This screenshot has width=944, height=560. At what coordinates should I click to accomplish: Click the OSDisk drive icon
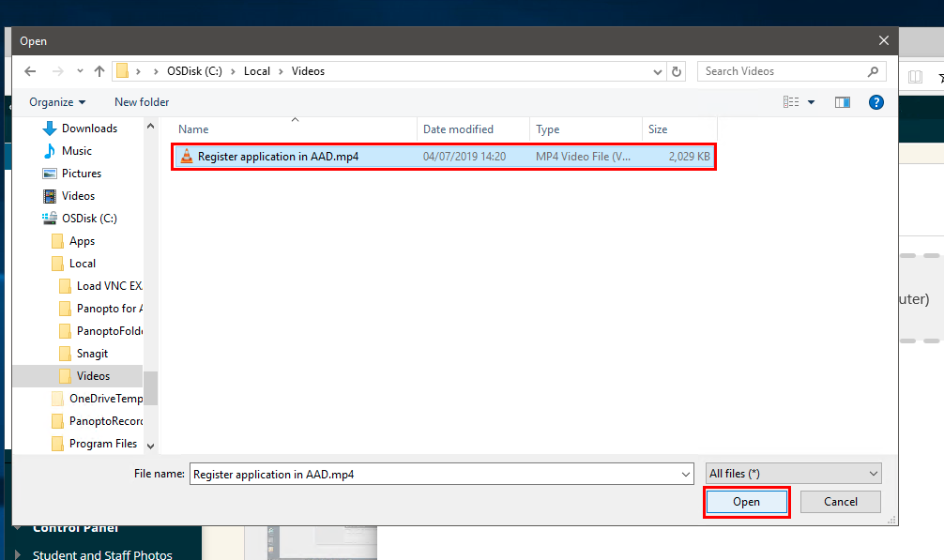[x=50, y=219]
